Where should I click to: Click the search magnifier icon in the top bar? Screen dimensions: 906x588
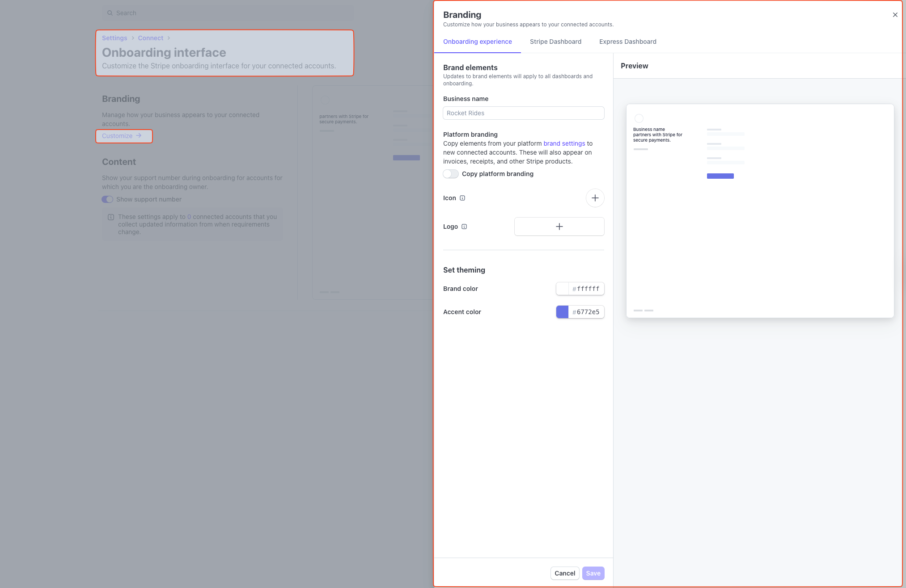tap(110, 13)
